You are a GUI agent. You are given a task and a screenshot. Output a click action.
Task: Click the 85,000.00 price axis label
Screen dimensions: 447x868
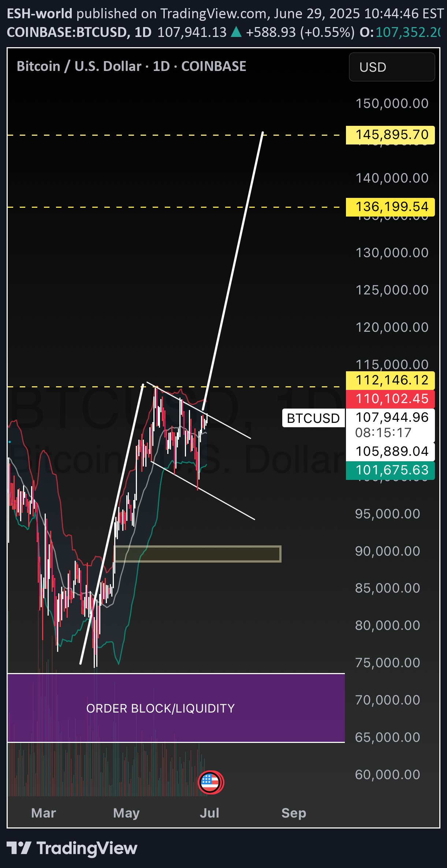point(388,588)
